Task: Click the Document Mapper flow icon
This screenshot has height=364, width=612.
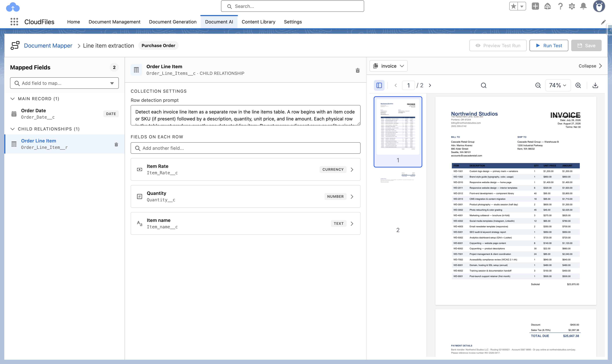Action: click(15, 46)
